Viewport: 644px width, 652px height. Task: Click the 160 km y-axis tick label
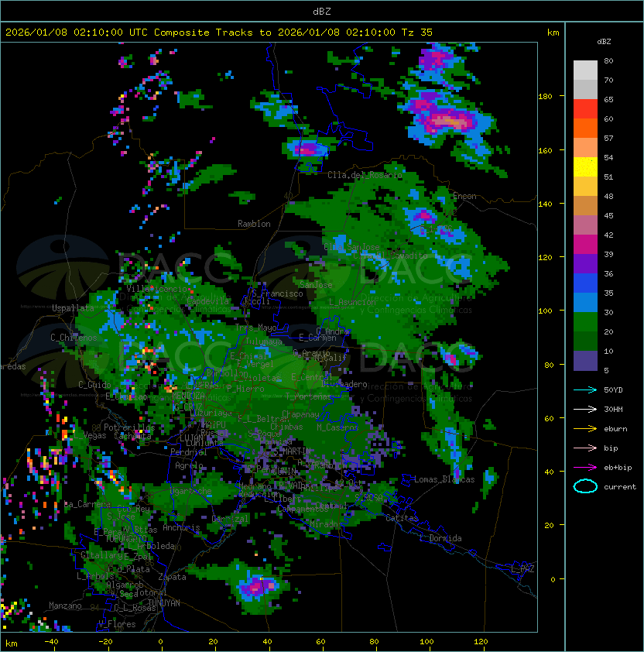pyautogui.click(x=545, y=150)
